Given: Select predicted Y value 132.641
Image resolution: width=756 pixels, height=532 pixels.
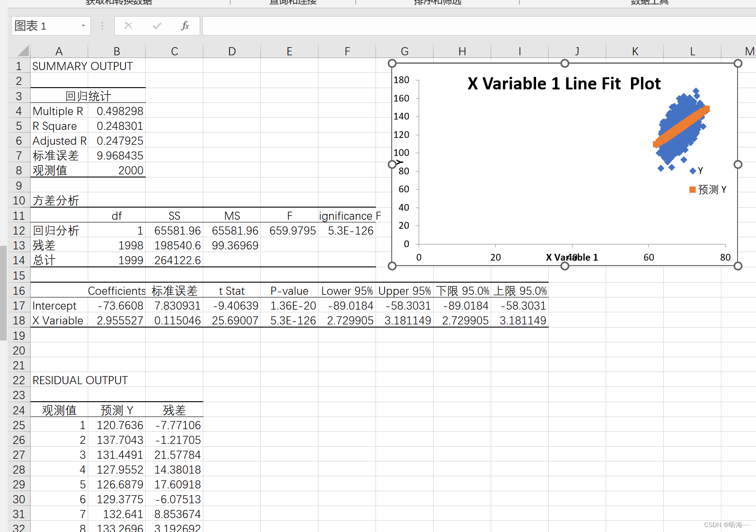Looking at the screenshot, I should [x=116, y=514].
